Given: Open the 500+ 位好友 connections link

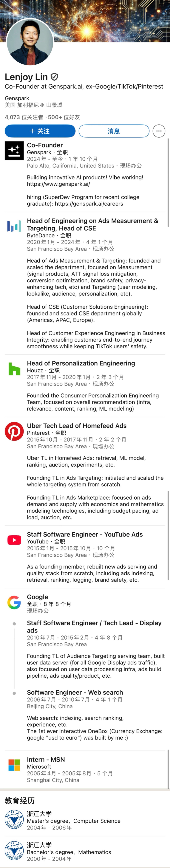Looking at the screenshot, I should pos(64,117).
